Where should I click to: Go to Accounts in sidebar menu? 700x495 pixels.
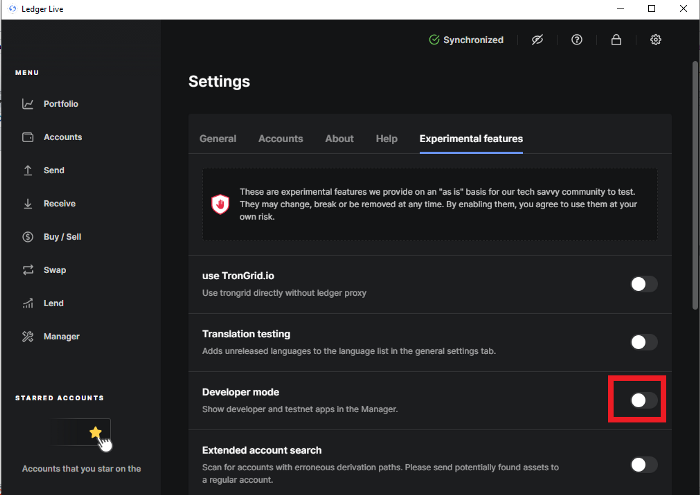coord(63,137)
